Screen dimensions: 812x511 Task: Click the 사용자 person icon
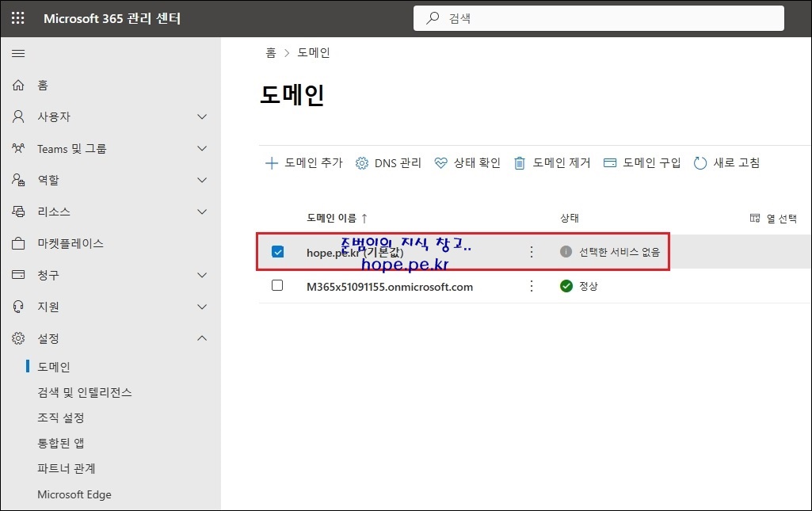pos(18,116)
